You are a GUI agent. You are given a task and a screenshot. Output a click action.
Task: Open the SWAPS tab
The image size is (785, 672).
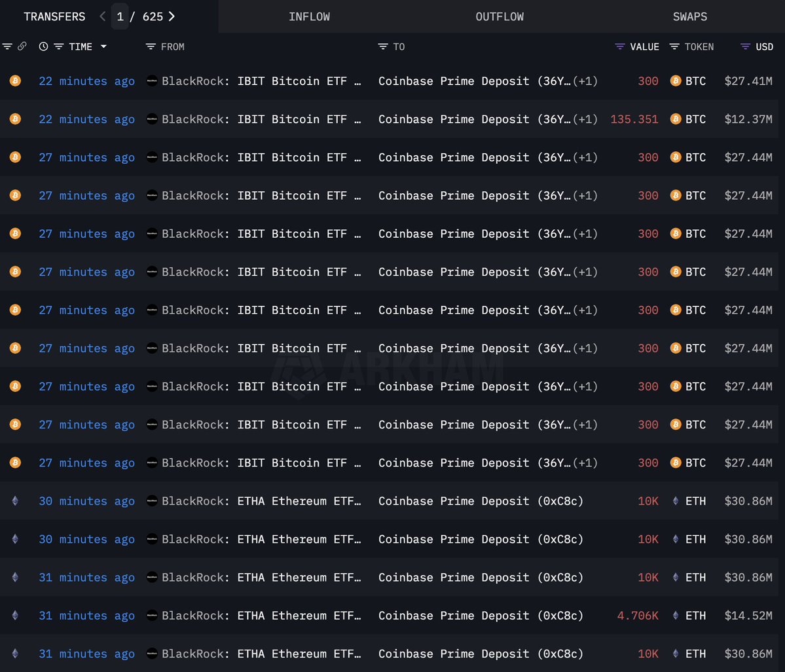pos(689,16)
